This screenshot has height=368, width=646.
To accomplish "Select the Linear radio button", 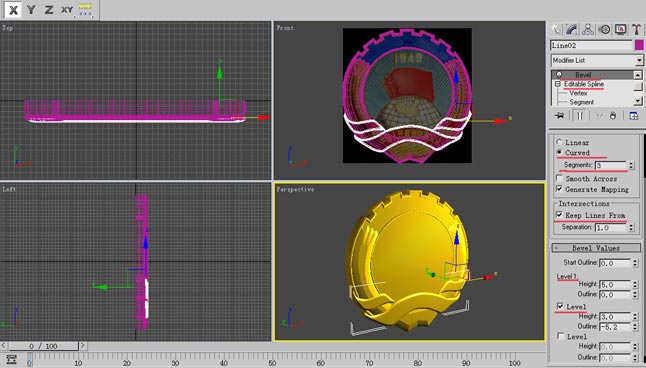I will click(x=559, y=142).
